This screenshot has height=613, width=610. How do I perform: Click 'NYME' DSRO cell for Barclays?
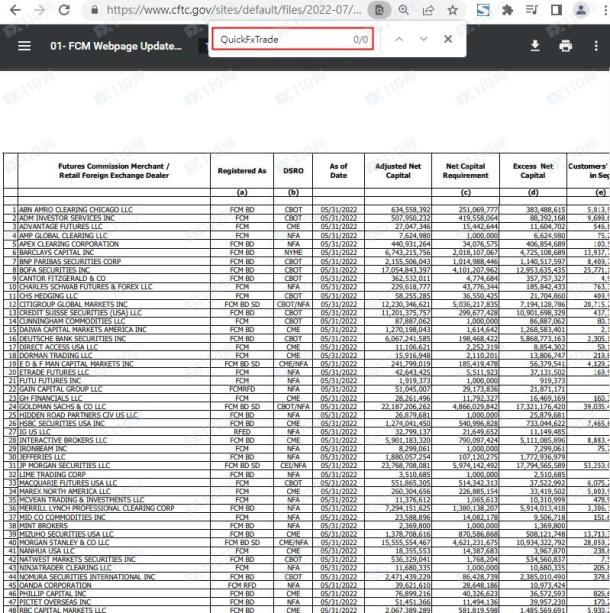293,253
